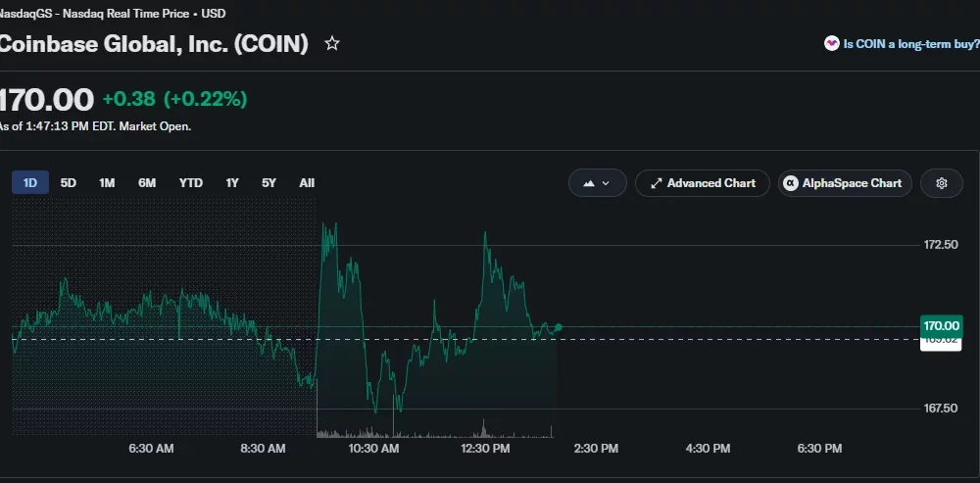Click the 170.00 green price label on axis
The width and height of the screenshot is (980, 483).
pos(941,325)
